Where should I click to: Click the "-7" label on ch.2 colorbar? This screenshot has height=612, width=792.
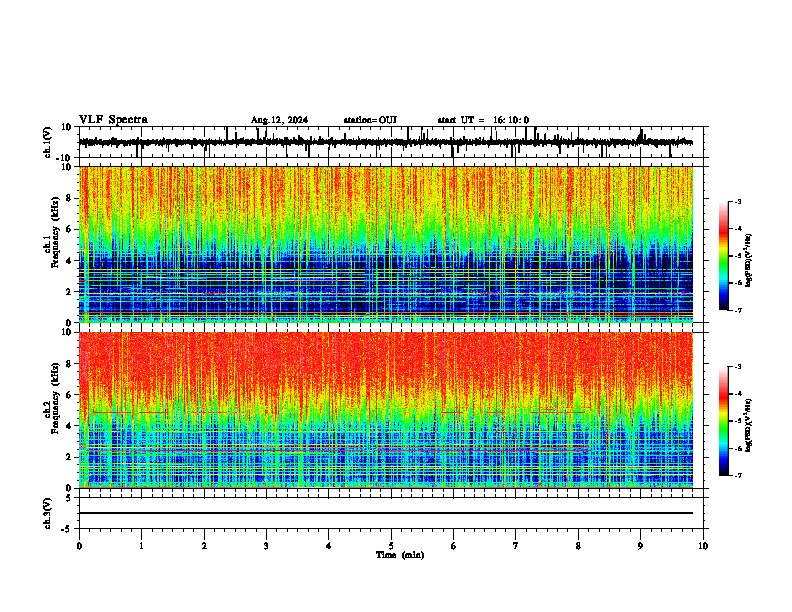coord(737,475)
